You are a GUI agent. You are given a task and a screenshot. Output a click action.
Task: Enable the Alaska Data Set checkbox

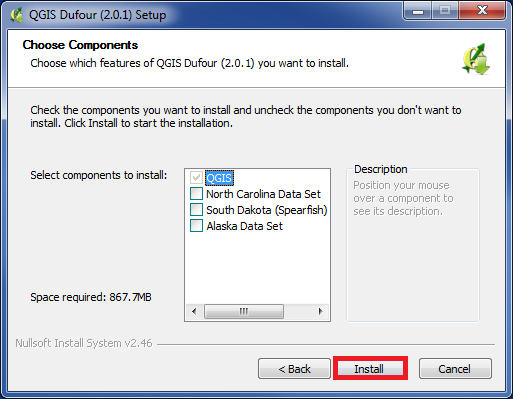pyautogui.click(x=196, y=226)
